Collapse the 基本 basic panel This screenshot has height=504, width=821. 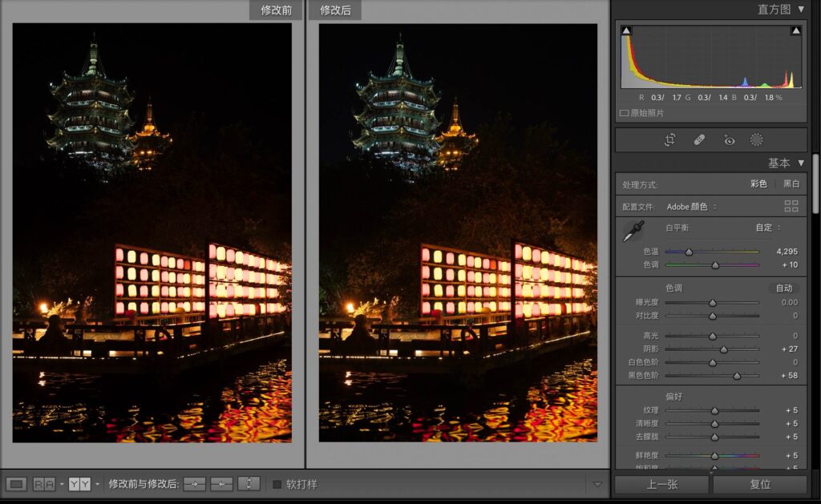(801, 163)
